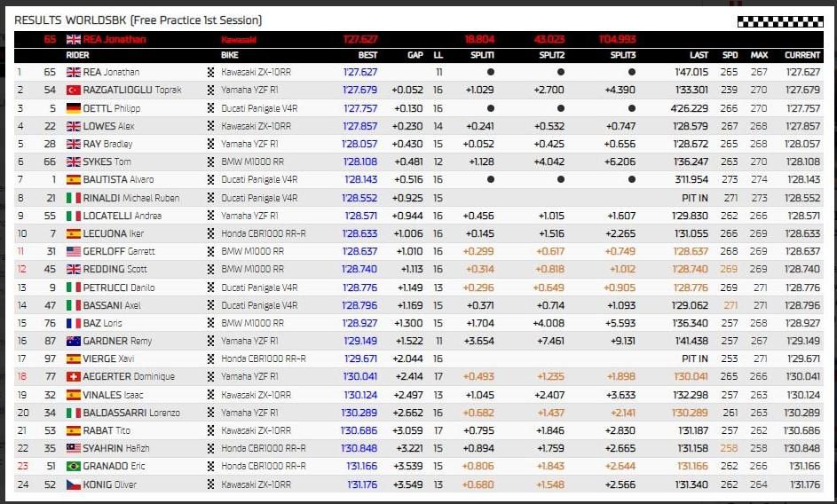Click Split1 dot indicator in REA Jonathan row
The height and width of the screenshot is (504, 837).
(x=491, y=72)
